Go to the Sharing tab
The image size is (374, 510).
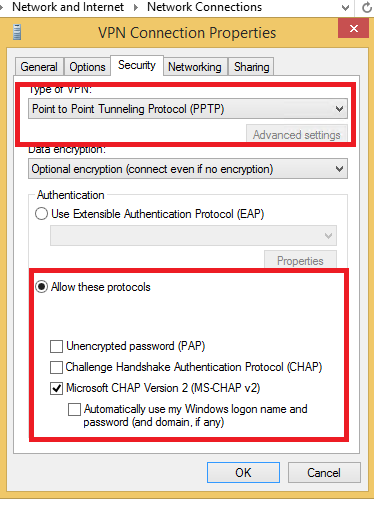[251, 67]
